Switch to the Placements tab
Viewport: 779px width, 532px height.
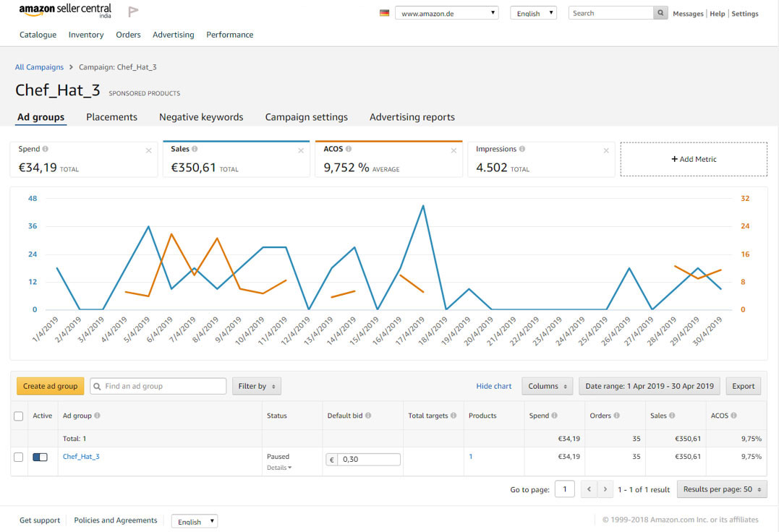[x=111, y=117]
